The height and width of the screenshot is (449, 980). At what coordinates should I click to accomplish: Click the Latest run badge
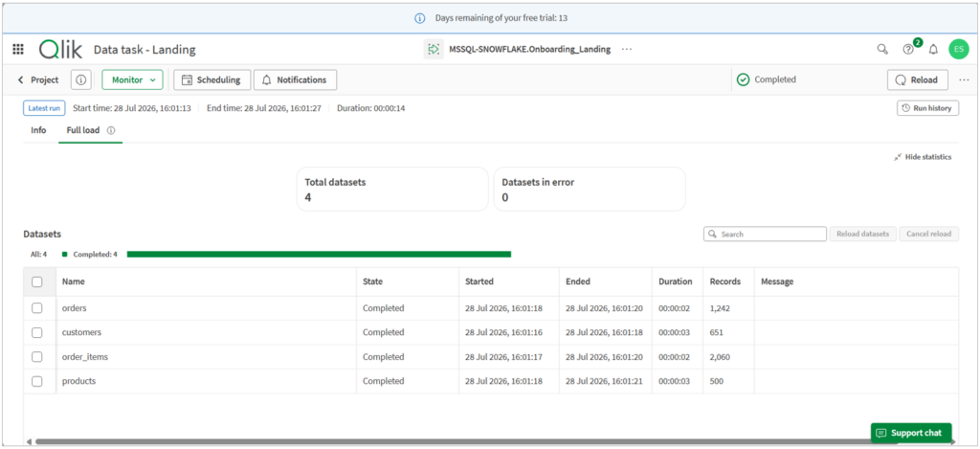coord(44,108)
